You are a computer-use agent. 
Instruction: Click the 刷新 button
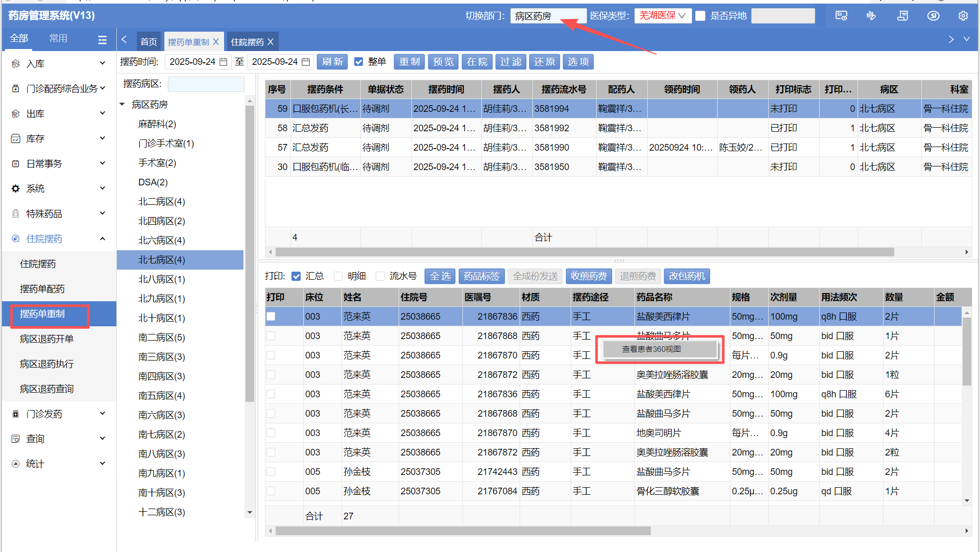pos(332,62)
